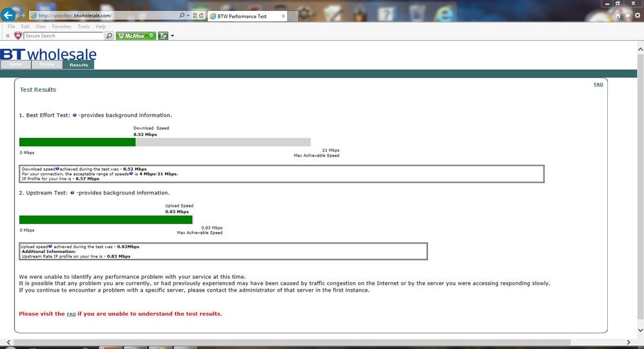
Task: Open the FAQ link at top right
Action: (598, 84)
